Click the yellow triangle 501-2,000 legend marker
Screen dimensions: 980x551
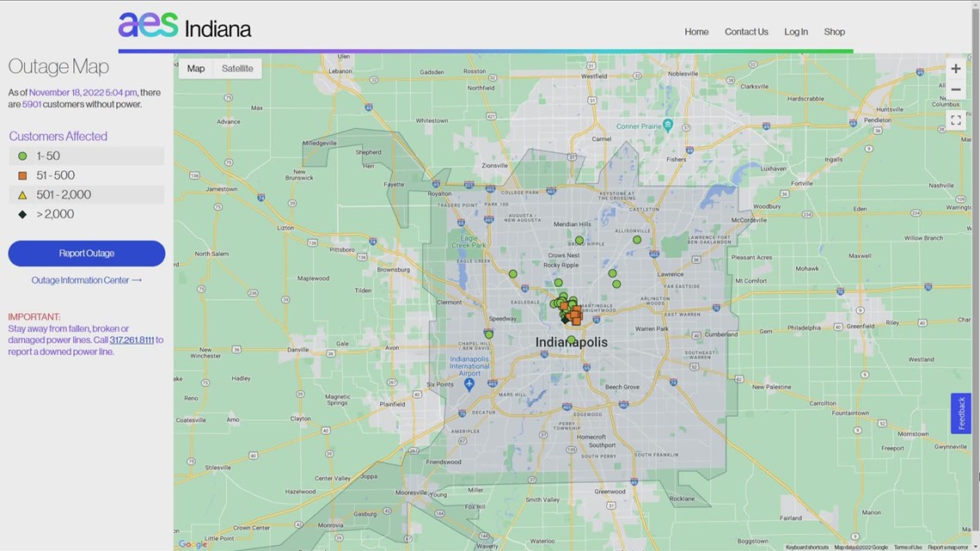click(21, 194)
